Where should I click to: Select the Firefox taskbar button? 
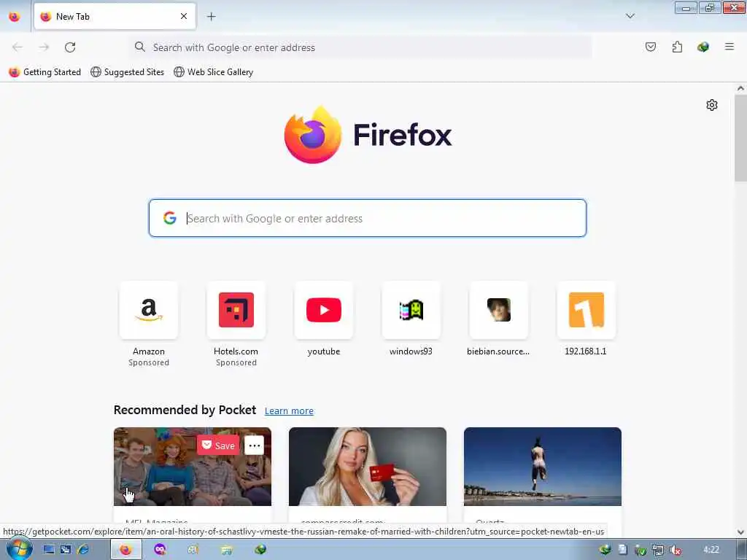(x=125, y=550)
